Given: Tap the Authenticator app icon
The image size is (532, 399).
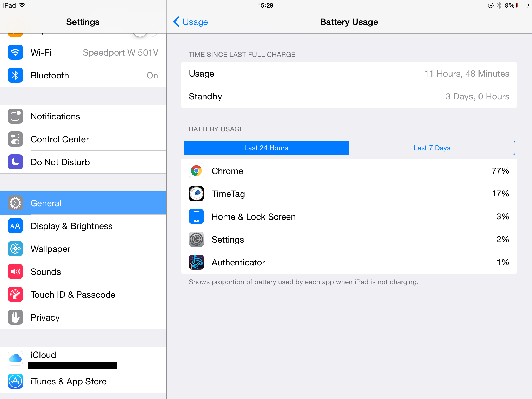Looking at the screenshot, I should tap(196, 262).
